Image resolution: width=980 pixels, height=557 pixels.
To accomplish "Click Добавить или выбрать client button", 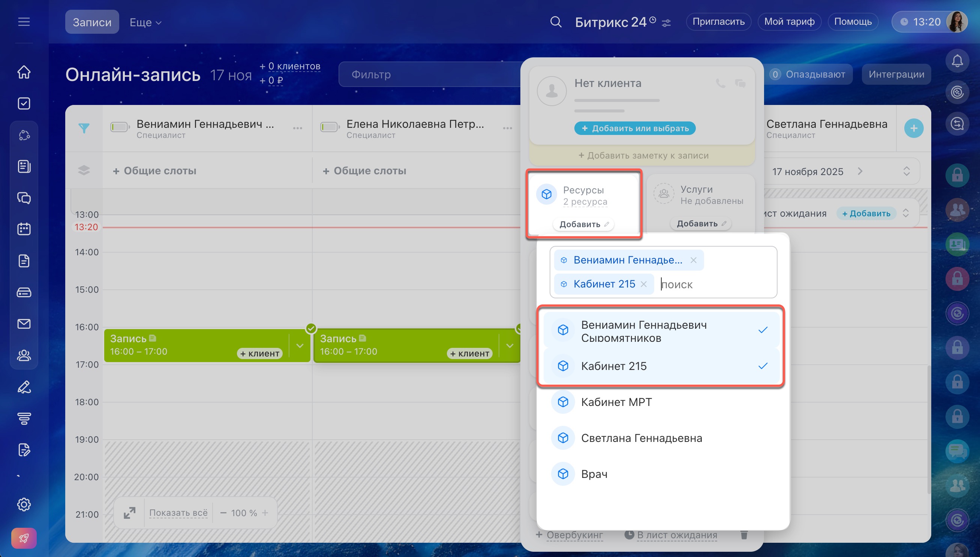I will tap(635, 128).
